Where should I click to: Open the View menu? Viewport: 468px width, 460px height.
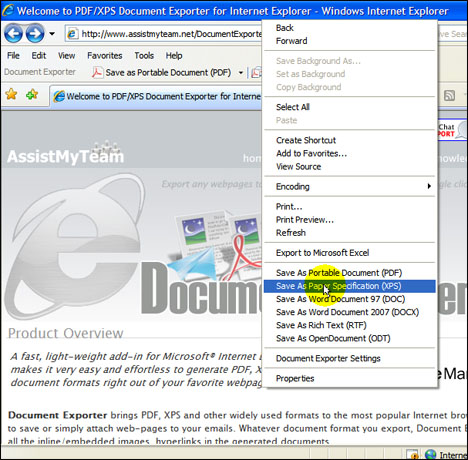[66, 55]
